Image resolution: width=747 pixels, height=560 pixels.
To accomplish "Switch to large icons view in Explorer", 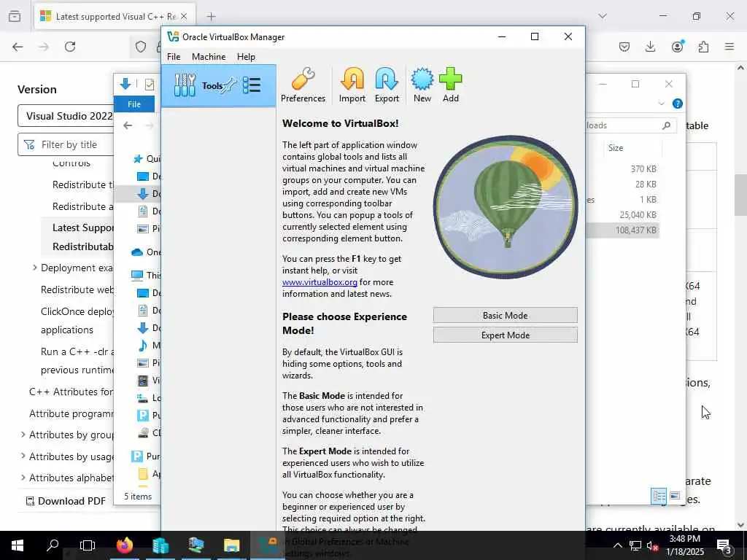I will pos(675,496).
